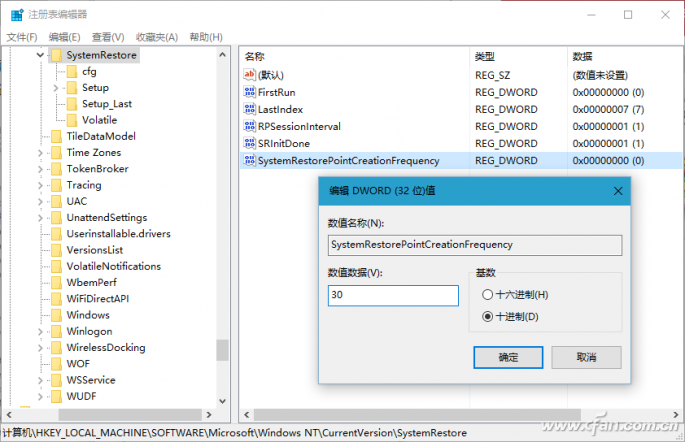Select the RPSessionInterval value name
Viewport: 685px width, 442px height.
(x=299, y=126)
